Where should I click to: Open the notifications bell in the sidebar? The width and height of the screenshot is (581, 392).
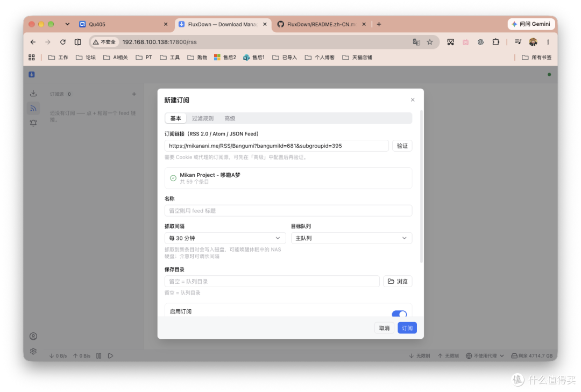click(33, 123)
